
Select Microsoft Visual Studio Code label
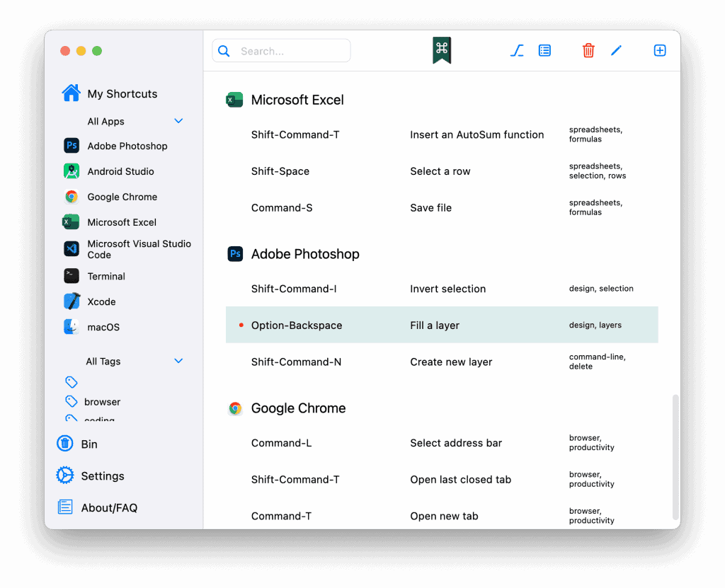[139, 249]
